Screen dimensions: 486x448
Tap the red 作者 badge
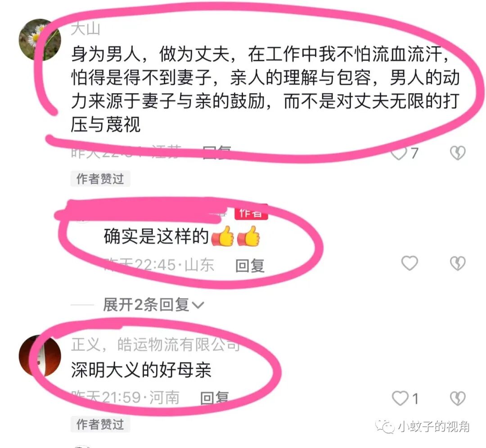251,212
